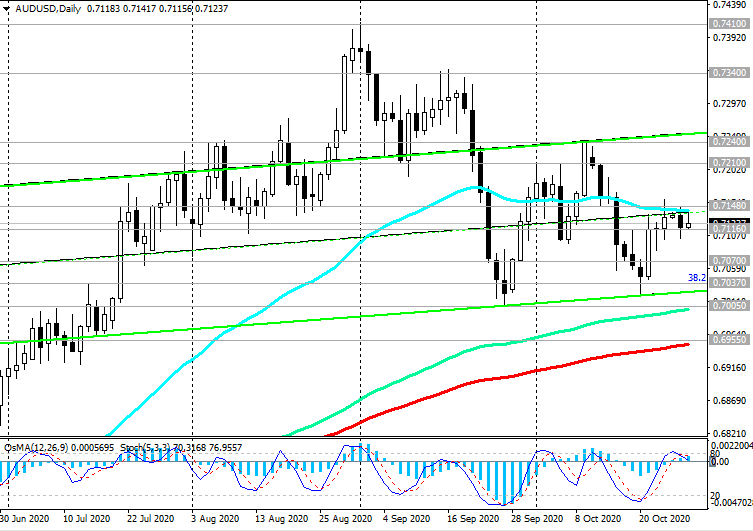
Task: Click the 16 Sep 2020 date on time axis
Action: pos(473,519)
